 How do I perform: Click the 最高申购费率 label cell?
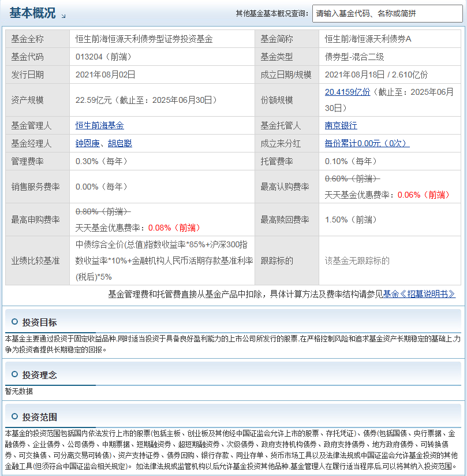coord(38,220)
